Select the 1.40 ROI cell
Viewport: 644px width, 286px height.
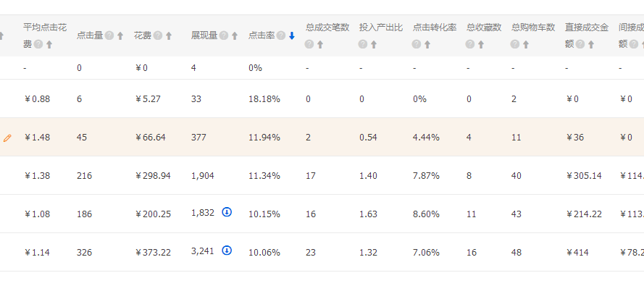(368, 176)
